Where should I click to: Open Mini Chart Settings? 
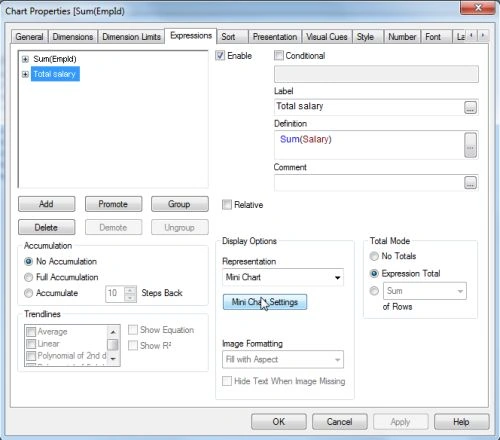(265, 302)
